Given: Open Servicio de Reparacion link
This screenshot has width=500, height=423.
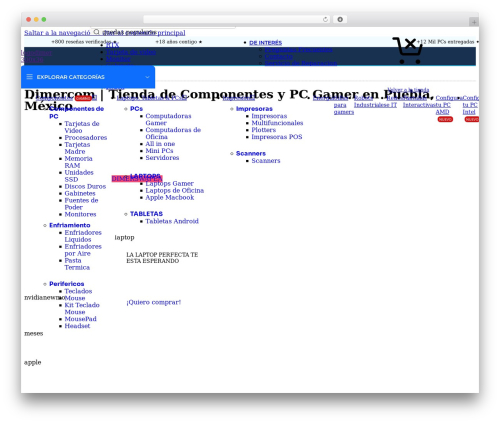Looking at the screenshot, I should [x=301, y=63].
